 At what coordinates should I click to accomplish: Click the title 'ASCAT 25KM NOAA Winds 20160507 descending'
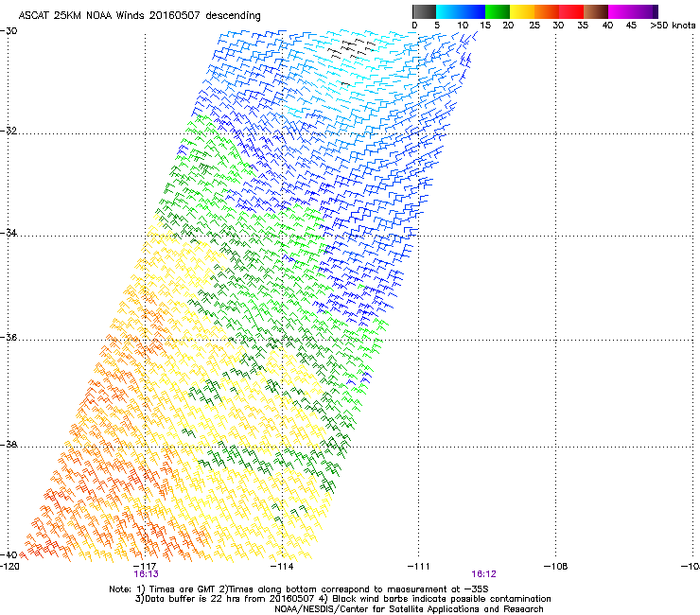click(139, 15)
